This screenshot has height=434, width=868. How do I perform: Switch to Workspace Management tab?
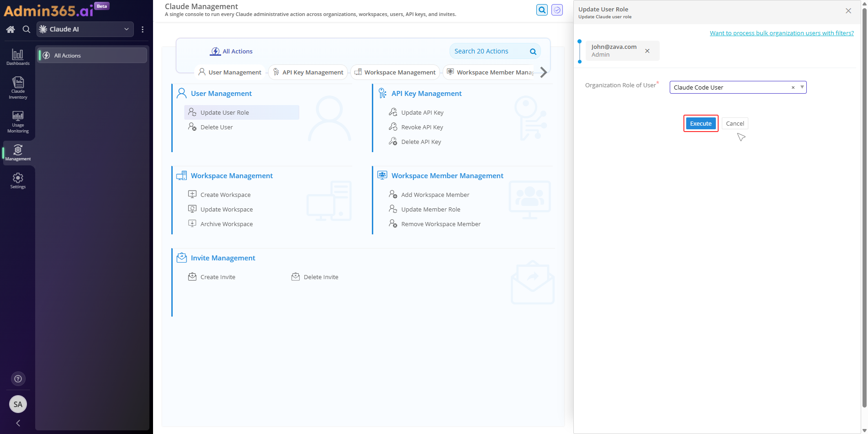(x=395, y=72)
